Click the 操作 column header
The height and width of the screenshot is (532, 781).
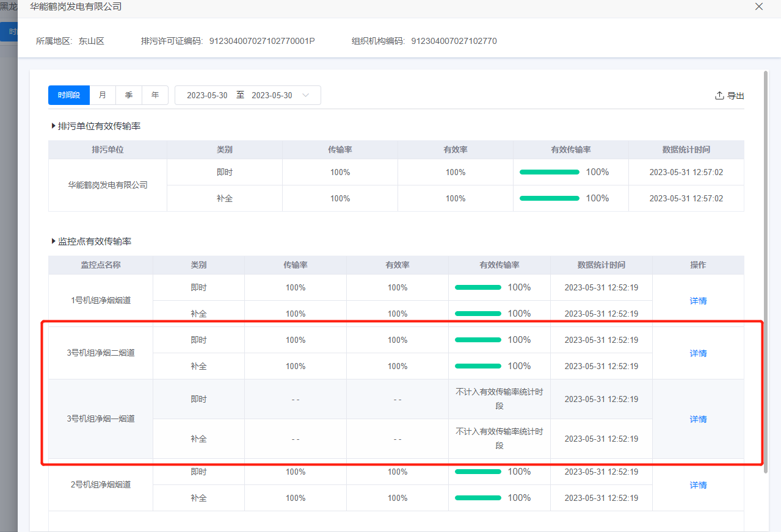(x=698, y=265)
